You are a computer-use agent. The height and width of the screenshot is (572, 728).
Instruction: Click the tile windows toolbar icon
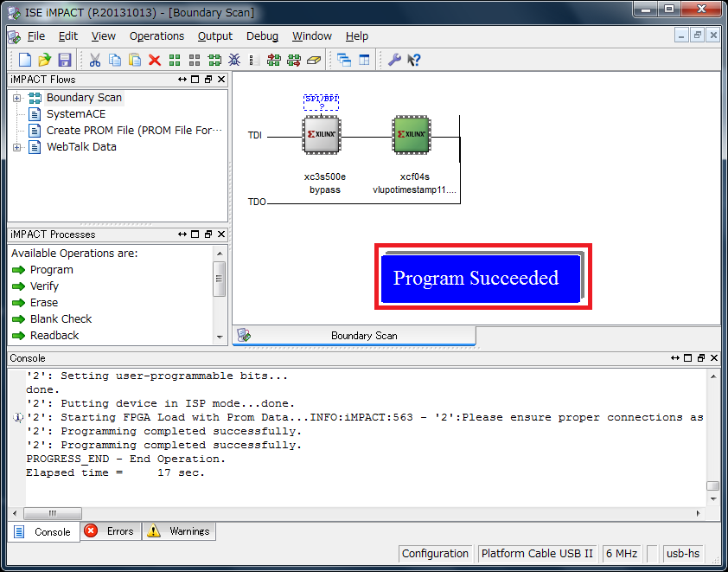point(365,60)
